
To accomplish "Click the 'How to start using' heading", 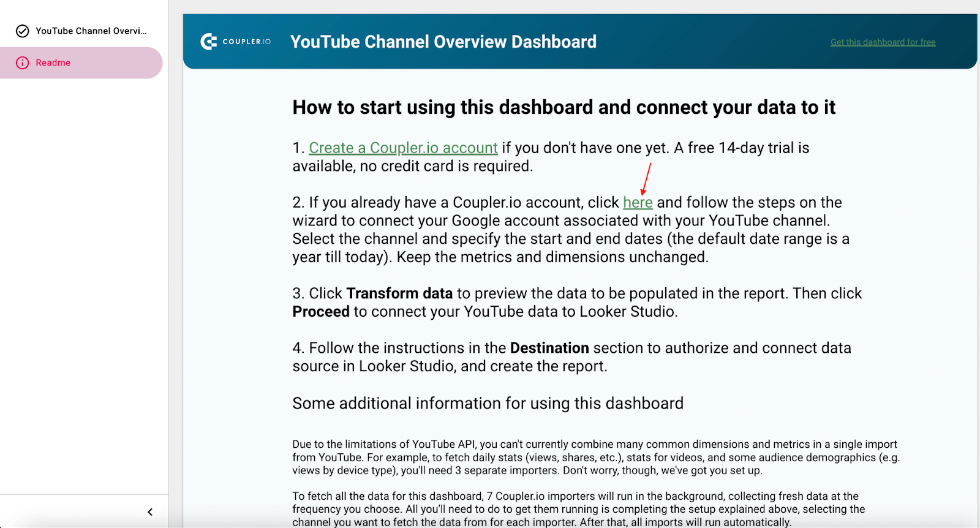I will (x=563, y=107).
